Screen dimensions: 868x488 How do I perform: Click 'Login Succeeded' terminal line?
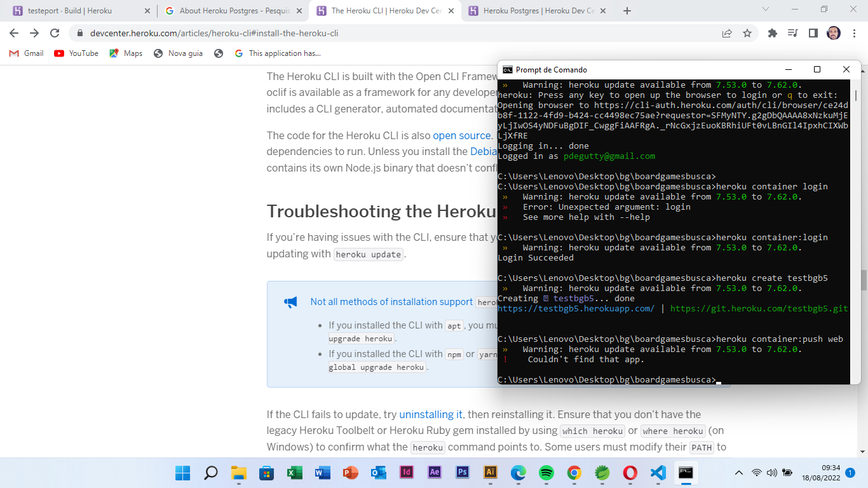pos(536,258)
